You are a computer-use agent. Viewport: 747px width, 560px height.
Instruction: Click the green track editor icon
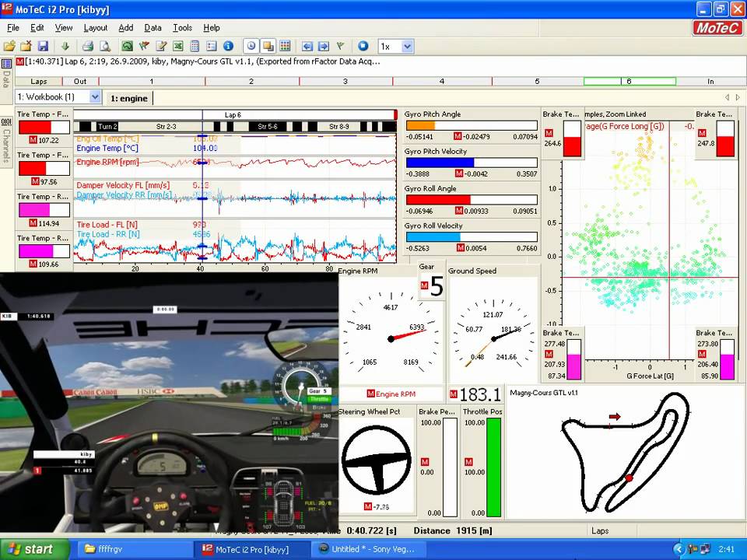click(x=127, y=46)
